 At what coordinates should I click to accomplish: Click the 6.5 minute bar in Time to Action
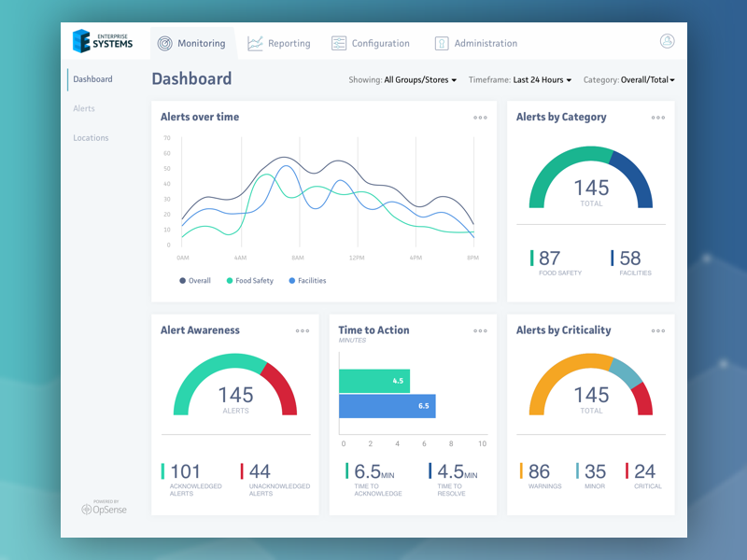388,405
